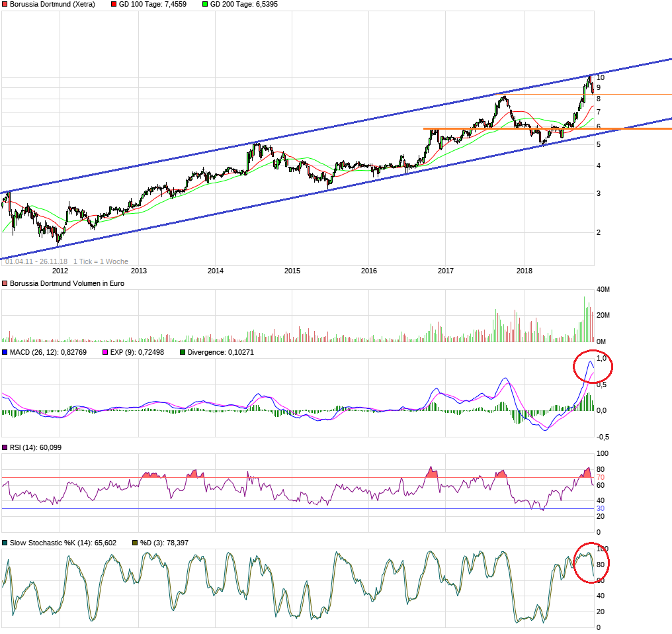
Task: Click the price axis value 3
Action: (599, 193)
